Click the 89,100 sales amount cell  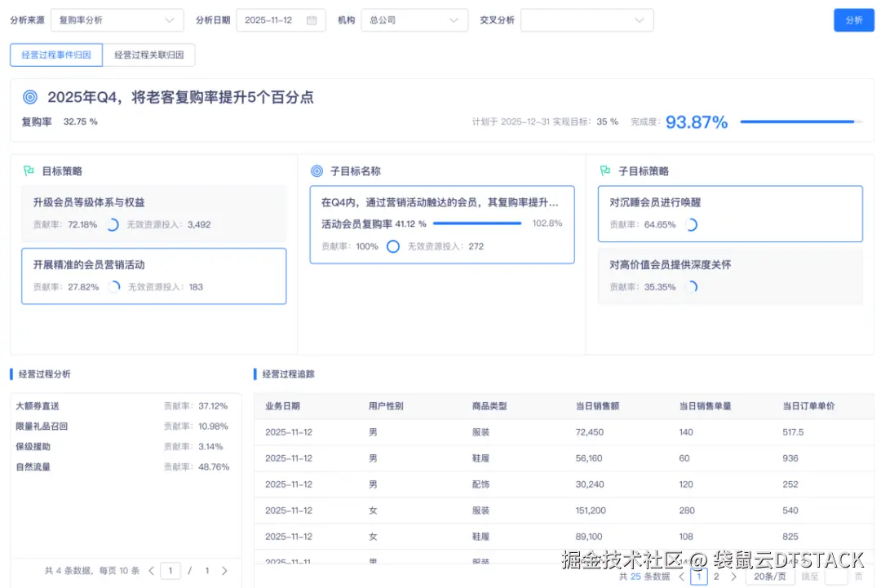tap(589, 537)
